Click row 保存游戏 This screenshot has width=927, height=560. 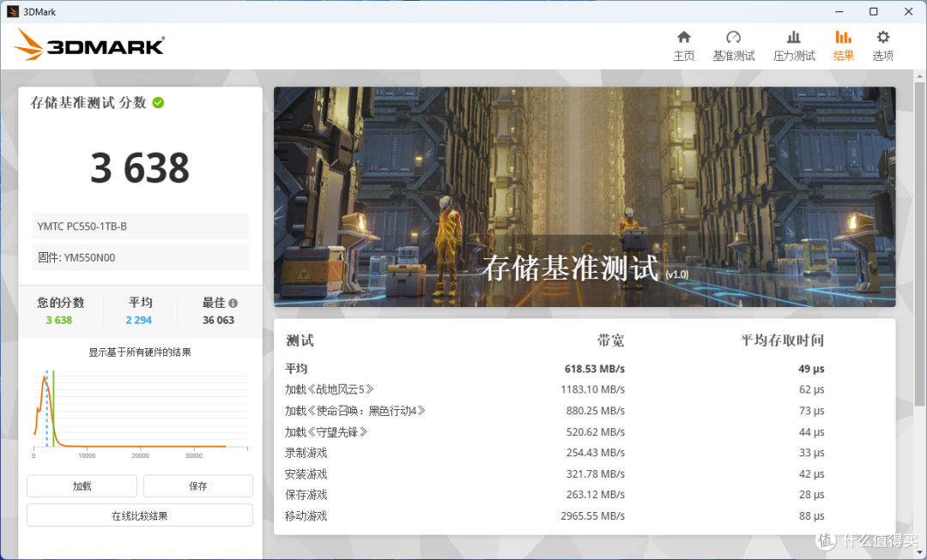[x=554, y=495]
